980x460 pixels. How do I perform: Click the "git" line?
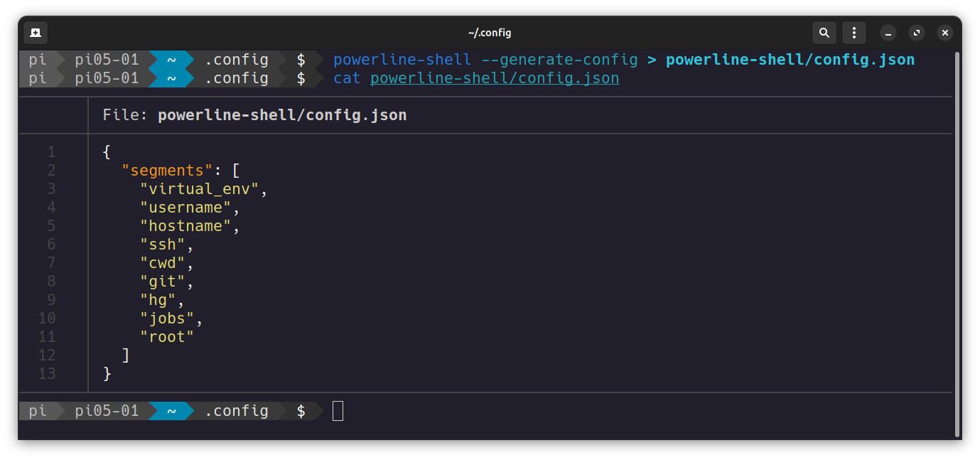167,282
